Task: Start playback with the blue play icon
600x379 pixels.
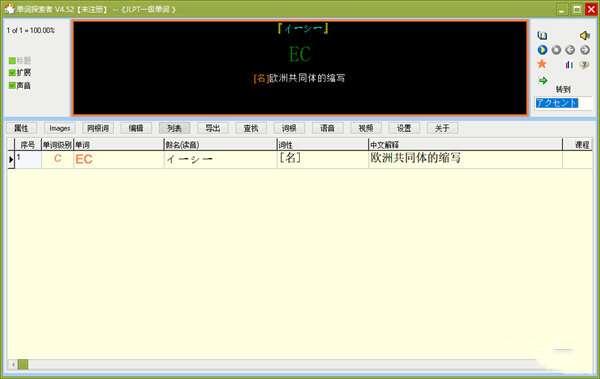Action: click(x=542, y=50)
